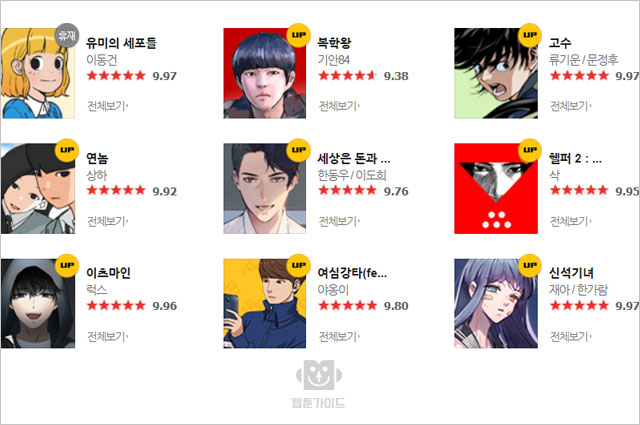Viewport: 640px width, 425px height.
Task: Click the star rating of 연놈
Action: click(132, 191)
